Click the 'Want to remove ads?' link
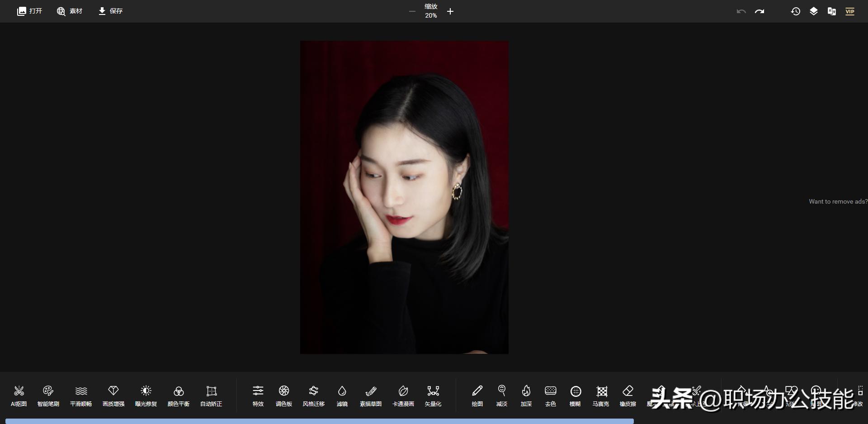Image resolution: width=868 pixels, height=424 pixels. click(838, 201)
